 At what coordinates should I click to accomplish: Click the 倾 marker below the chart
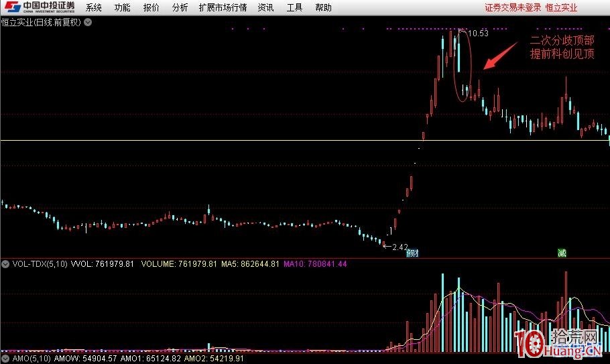pos(412,253)
